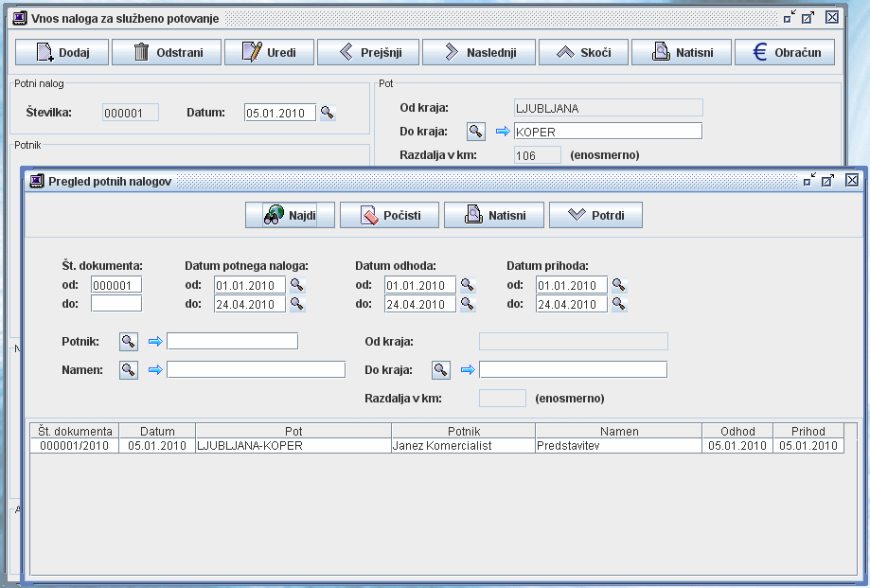Click the Namen text field
This screenshot has width=870, height=588.
click(256, 369)
